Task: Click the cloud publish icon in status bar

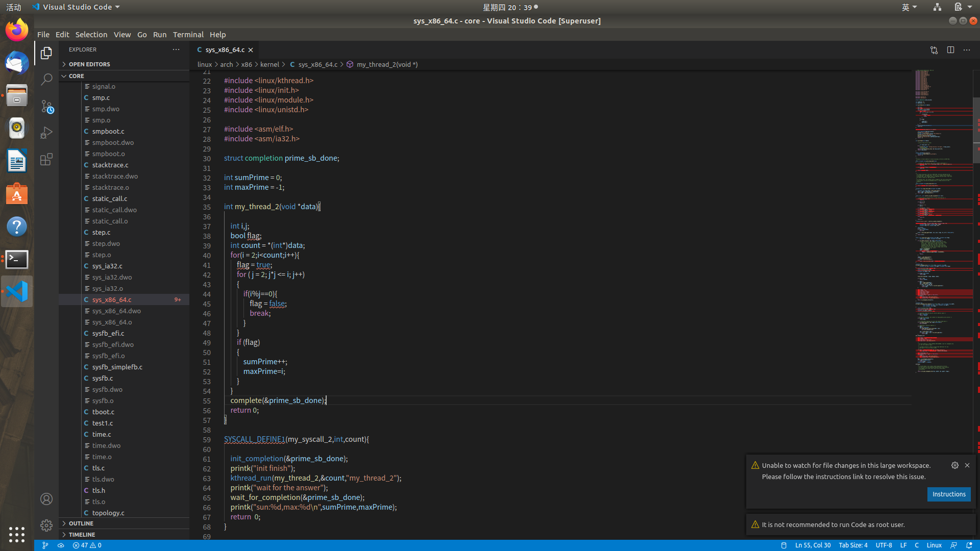Action: [x=61, y=545]
